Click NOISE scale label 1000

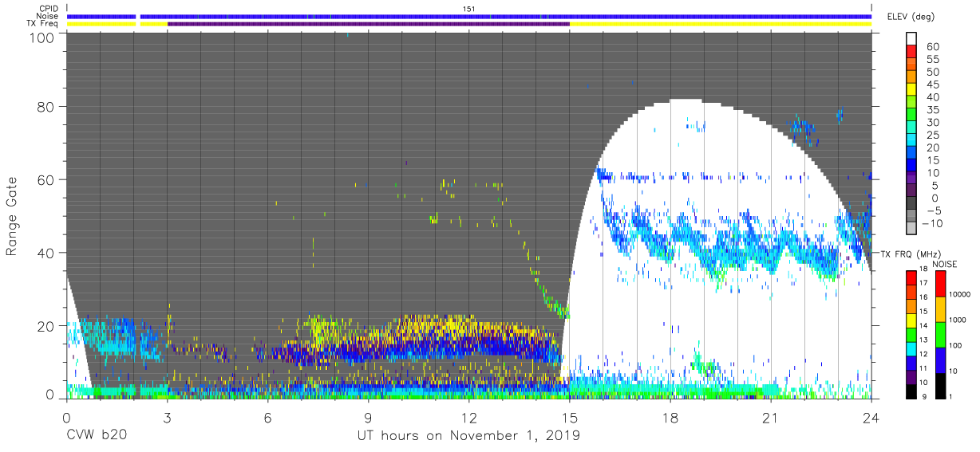[x=958, y=320]
